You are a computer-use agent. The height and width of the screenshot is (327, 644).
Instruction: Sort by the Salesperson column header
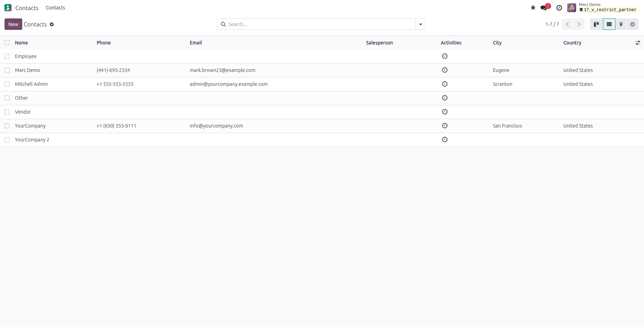point(379,43)
